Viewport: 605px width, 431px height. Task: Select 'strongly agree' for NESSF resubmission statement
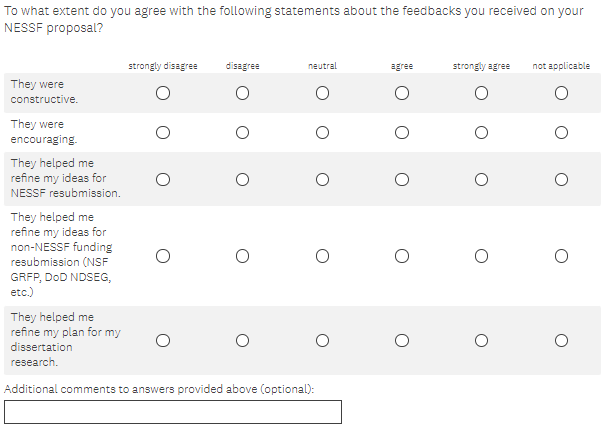pos(481,179)
